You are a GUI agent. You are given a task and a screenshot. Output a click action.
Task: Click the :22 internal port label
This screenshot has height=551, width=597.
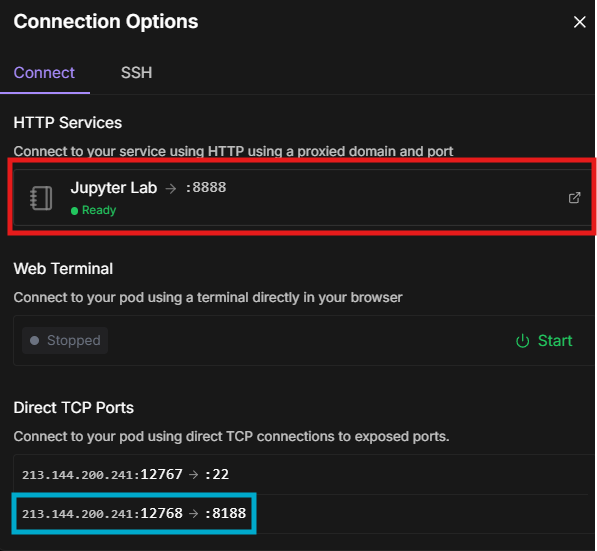217,474
